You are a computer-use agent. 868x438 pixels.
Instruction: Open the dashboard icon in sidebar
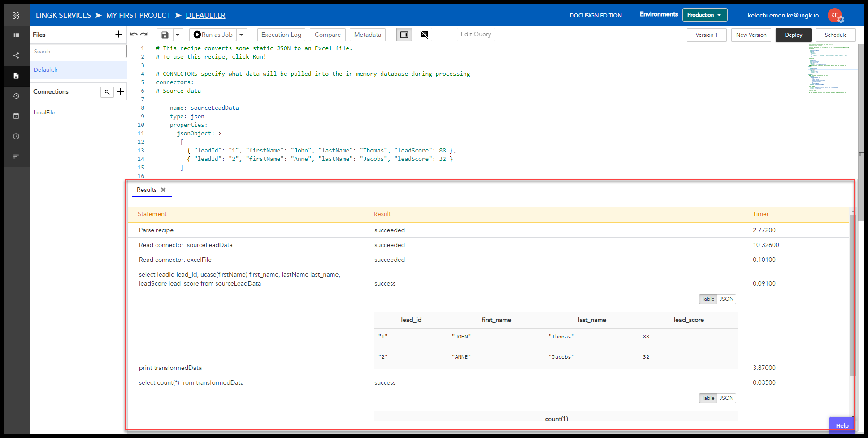(16, 35)
